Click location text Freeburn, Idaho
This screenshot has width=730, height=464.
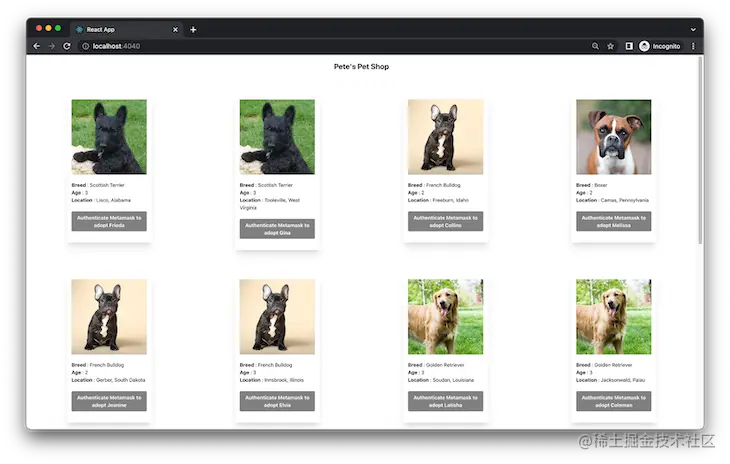coord(451,200)
